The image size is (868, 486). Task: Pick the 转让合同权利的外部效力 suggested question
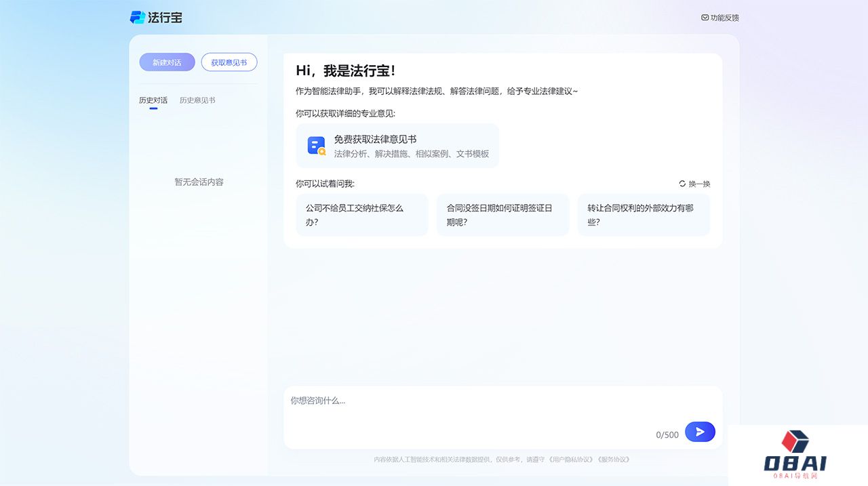tap(644, 215)
